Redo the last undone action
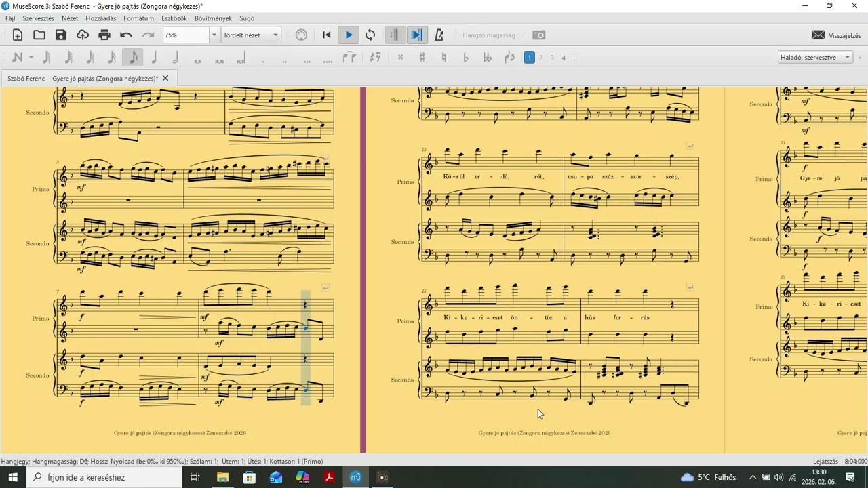Screen dimensions: 868x488 (148, 35)
